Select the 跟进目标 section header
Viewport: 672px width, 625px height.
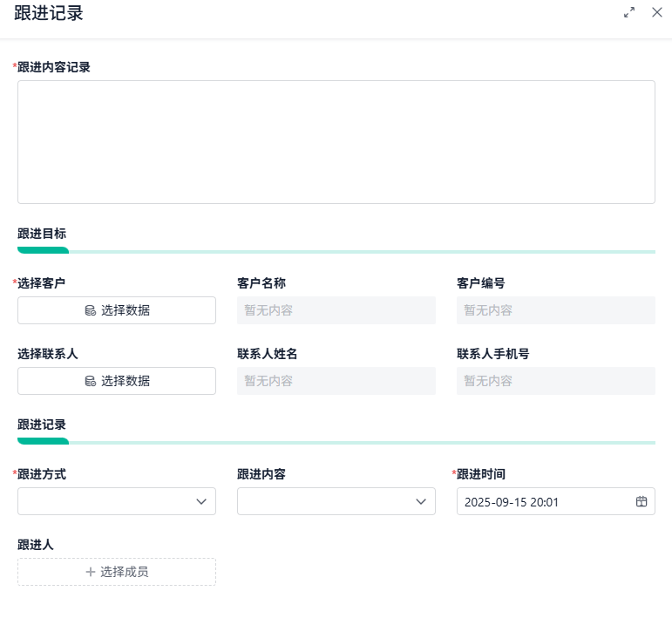coord(42,234)
